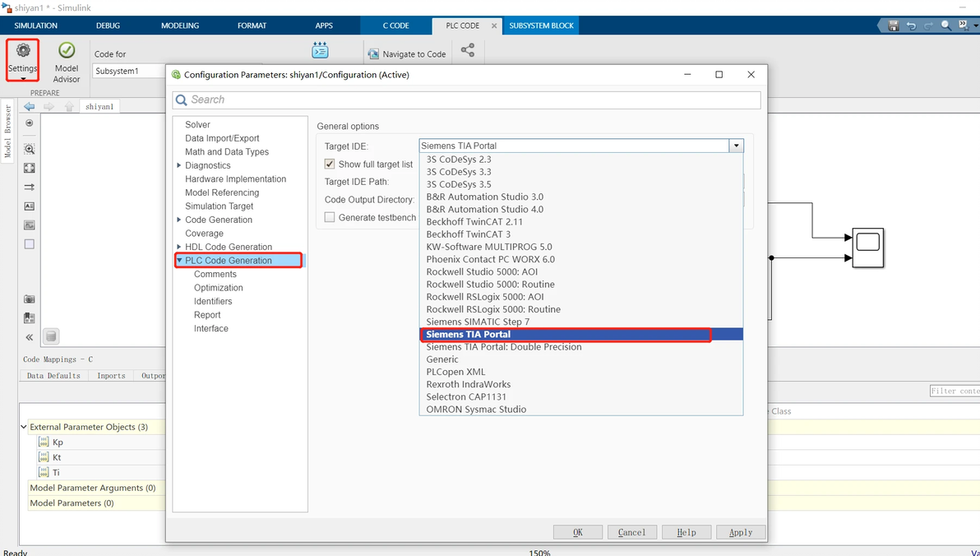Click the Hide/Show Explorer Bar circle icon
Screen dimensions: 980x556
point(30,123)
